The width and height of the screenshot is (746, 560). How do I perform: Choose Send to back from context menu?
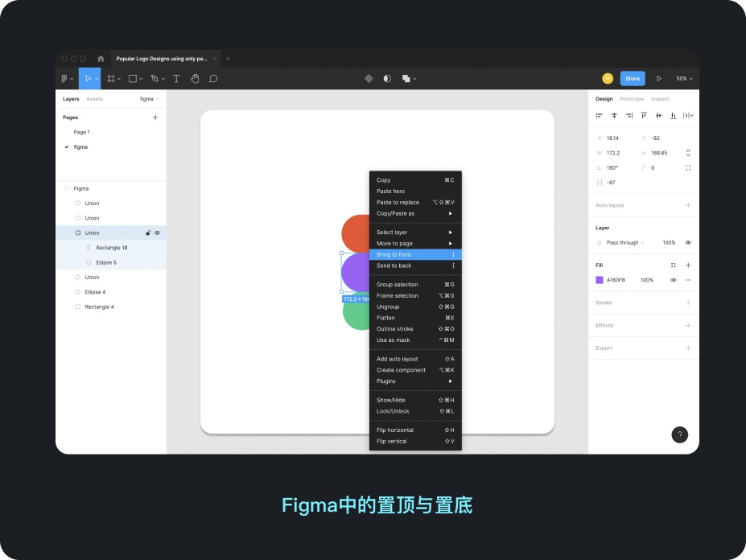click(x=394, y=266)
